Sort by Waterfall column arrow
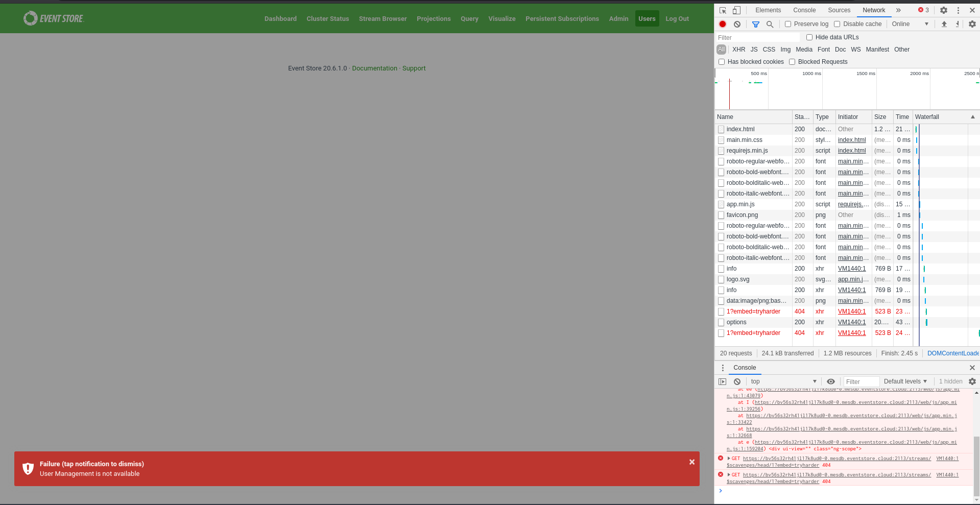This screenshot has width=980, height=505. [x=973, y=117]
